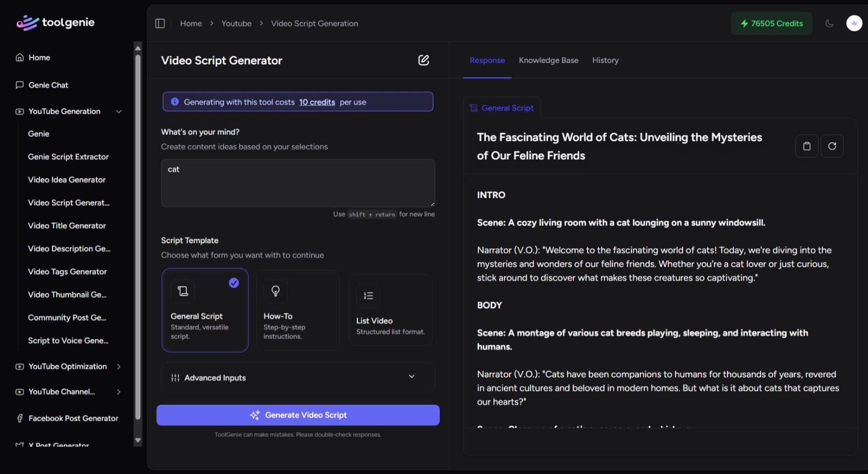Screen dimensions: 868x474
Task: Click the textarea resize handle
Action: [432, 204]
